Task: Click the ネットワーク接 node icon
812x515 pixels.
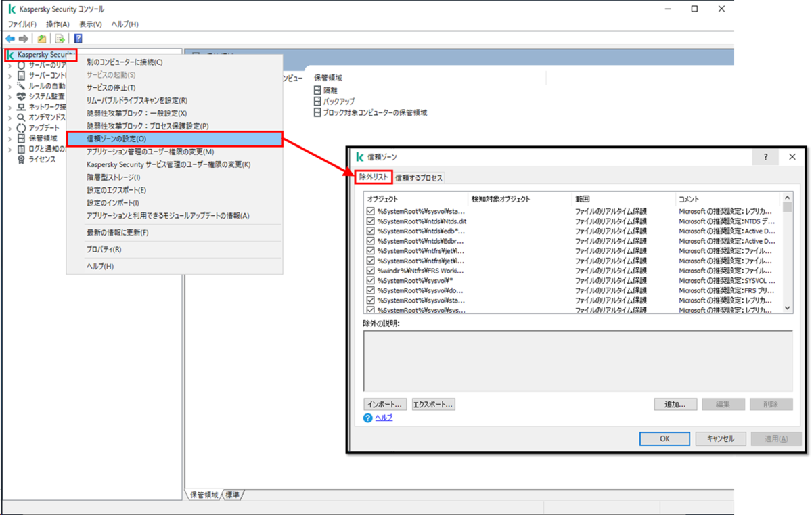Action: 21,107
